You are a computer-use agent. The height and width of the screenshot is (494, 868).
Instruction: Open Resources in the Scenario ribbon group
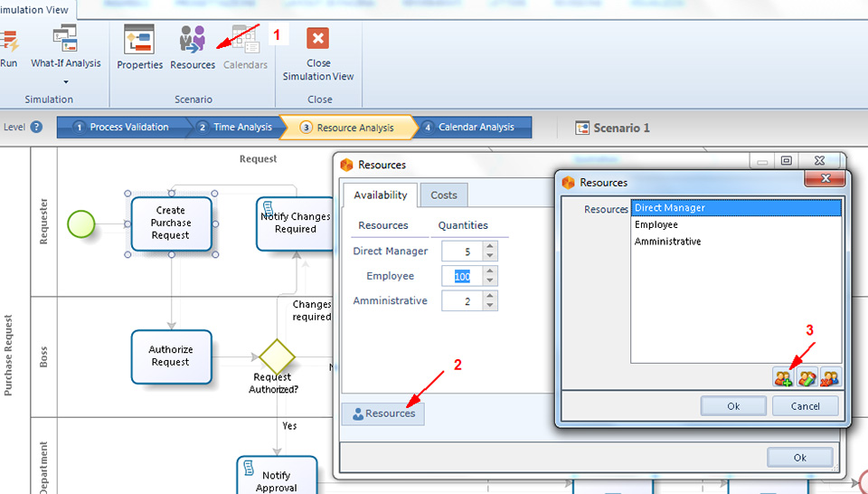point(192,47)
